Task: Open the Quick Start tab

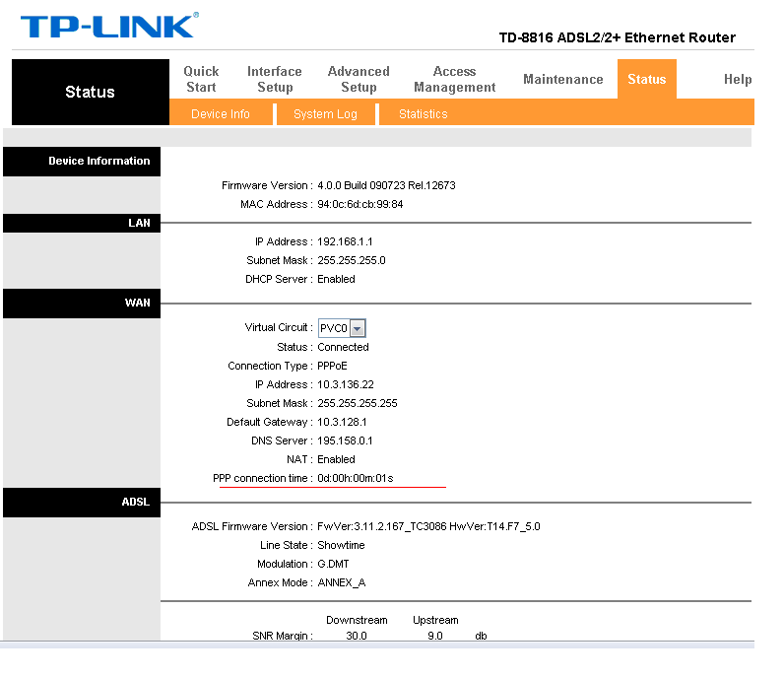Action: [201, 79]
